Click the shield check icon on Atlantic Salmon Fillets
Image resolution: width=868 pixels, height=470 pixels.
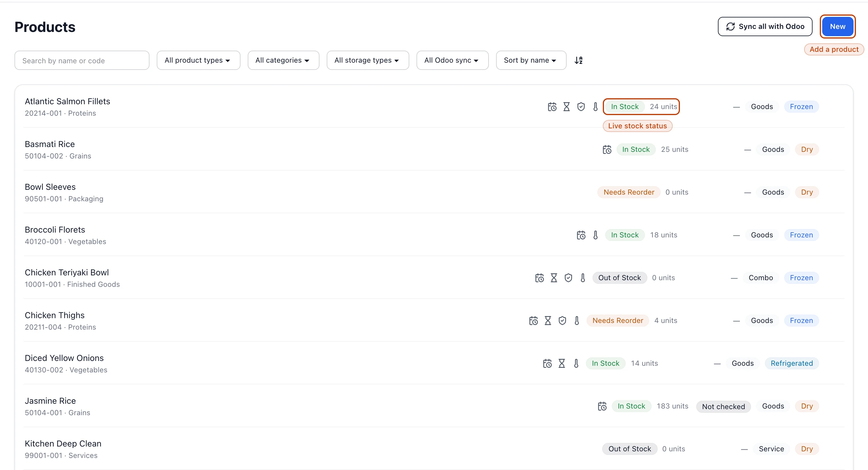(x=581, y=107)
